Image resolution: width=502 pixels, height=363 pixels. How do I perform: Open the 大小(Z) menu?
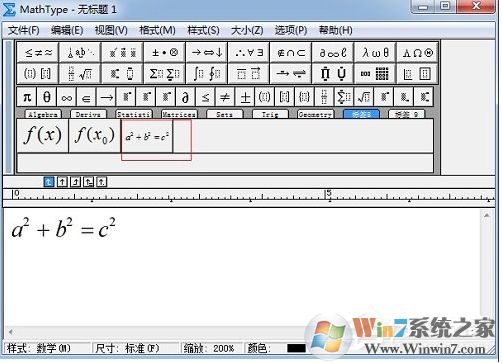[x=247, y=31]
